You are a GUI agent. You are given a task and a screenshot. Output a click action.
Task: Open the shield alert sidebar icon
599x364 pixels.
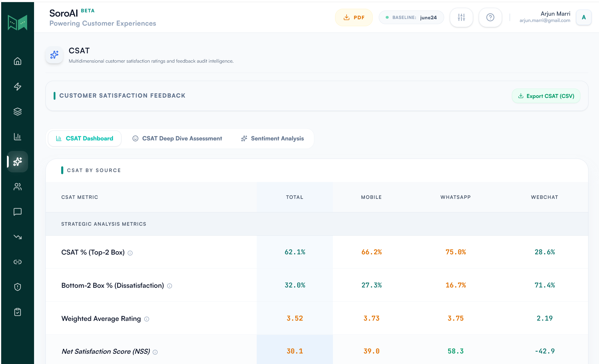coord(17,287)
